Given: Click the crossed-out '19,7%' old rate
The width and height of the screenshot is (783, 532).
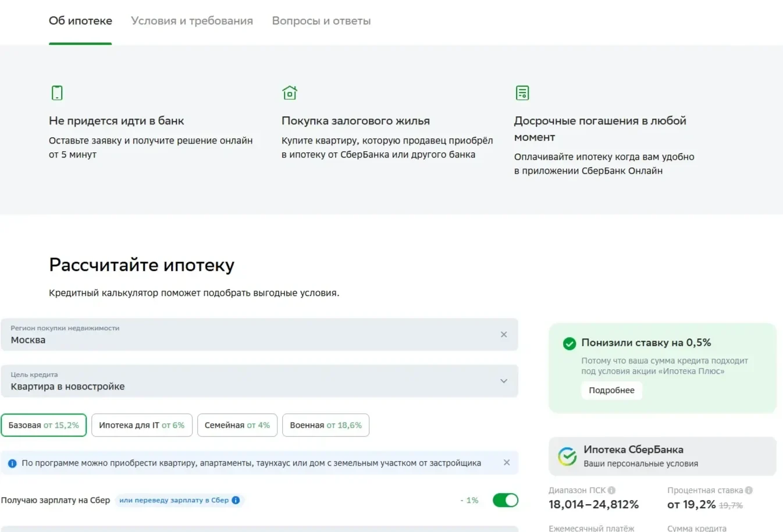Looking at the screenshot, I should click(731, 506).
